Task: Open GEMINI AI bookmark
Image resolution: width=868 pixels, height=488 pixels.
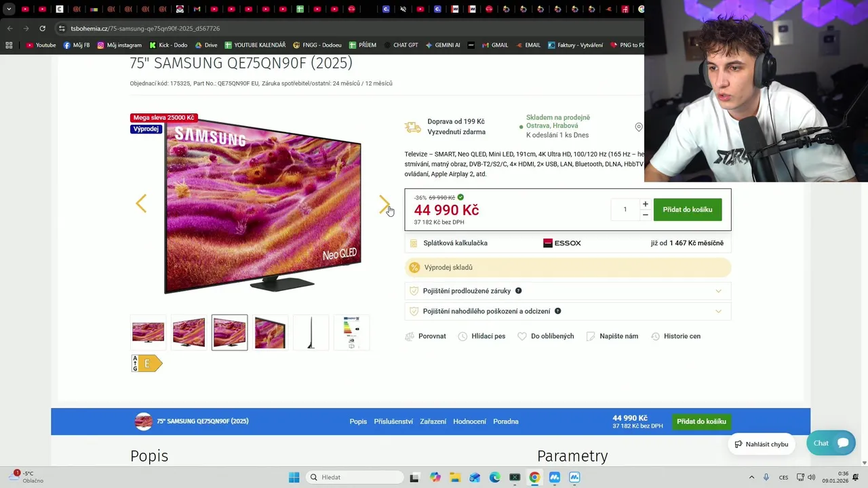Action: (443, 45)
